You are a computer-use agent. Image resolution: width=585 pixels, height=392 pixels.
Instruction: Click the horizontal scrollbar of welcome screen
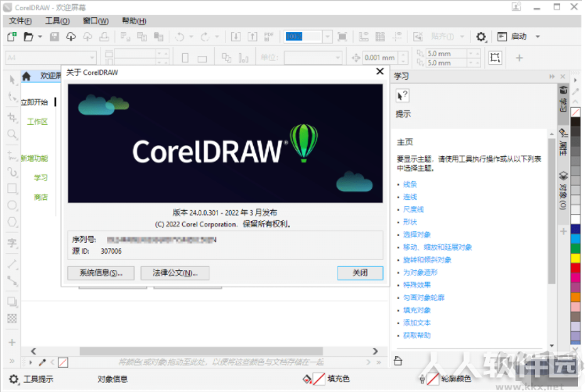pos(201,351)
